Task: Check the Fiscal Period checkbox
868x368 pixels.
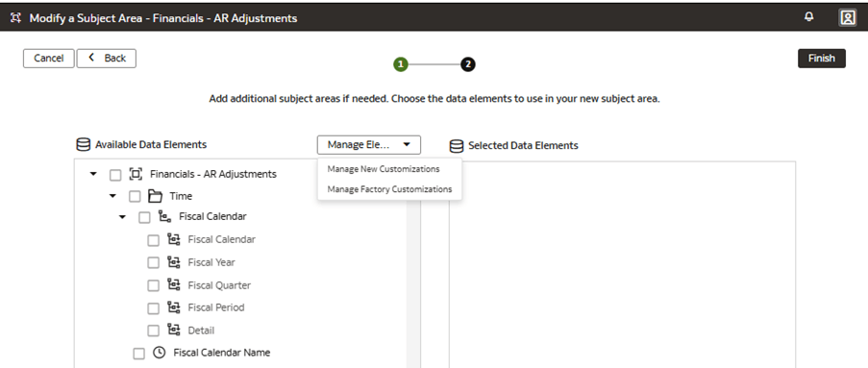Action: click(x=154, y=308)
